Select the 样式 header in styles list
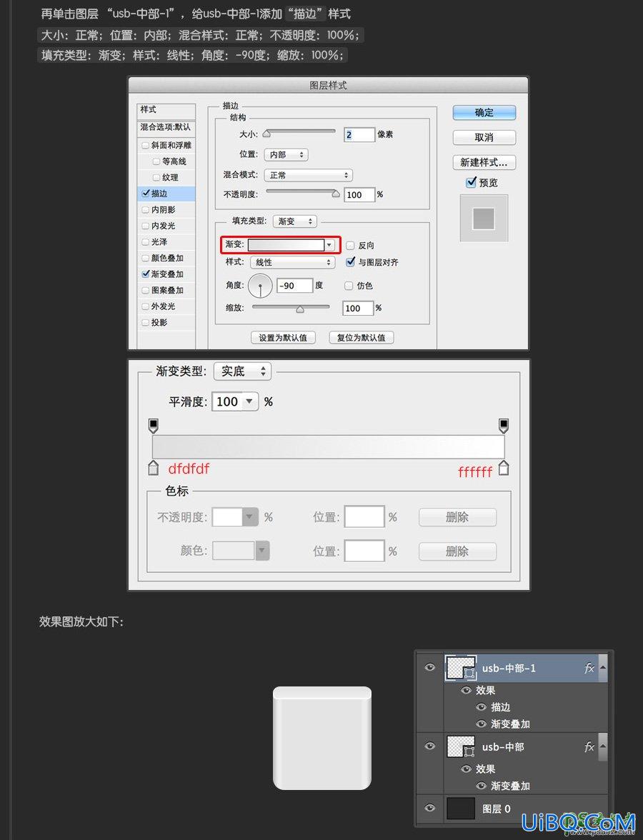Viewport: 643px width, 840px height. [166, 110]
